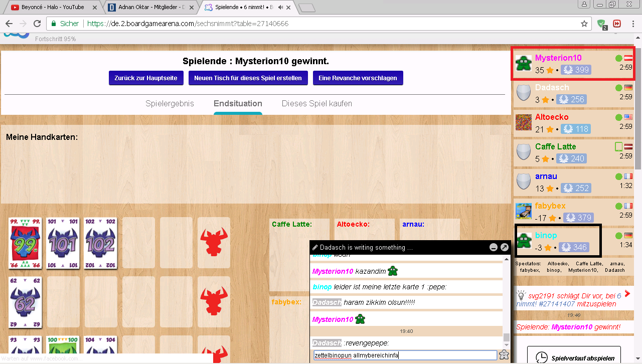642x364 pixels.
Task: Go back to the previous page
Action: (9, 24)
